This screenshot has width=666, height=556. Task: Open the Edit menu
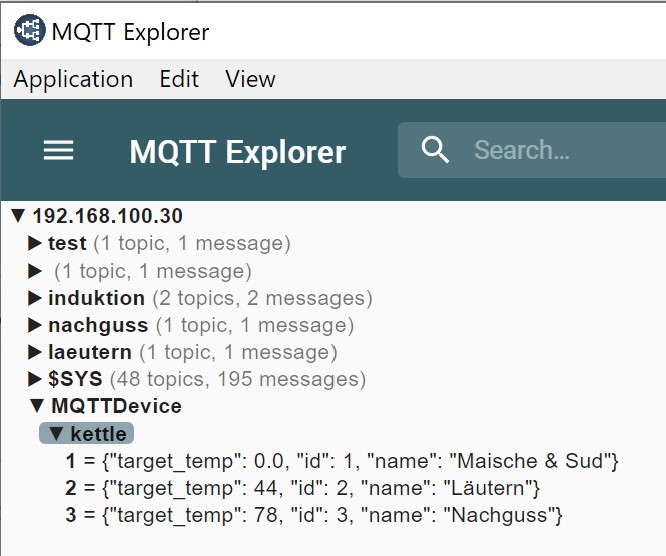179,79
